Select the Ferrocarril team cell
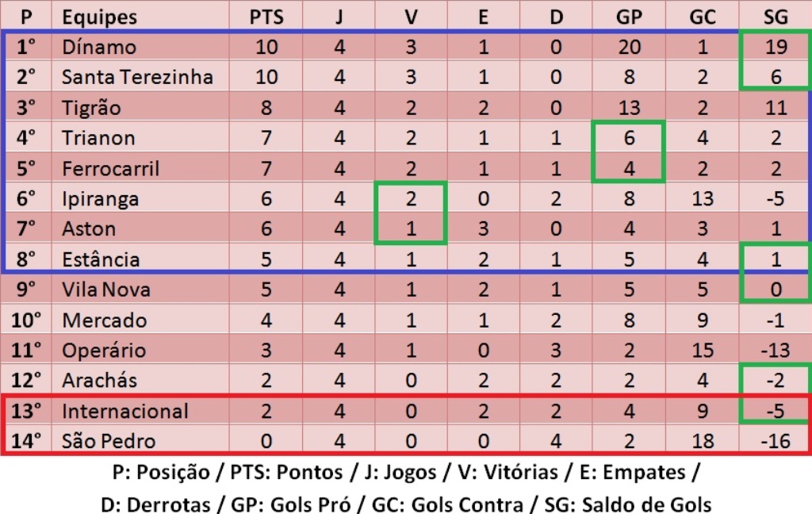Screen dimensions: 812x514 [110, 169]
